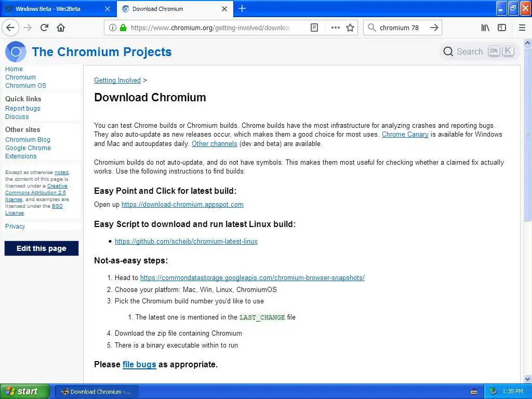Viewport: 532px width, 399px height.
Task: Open the Discuss quick link
Action: click(17, 117)
